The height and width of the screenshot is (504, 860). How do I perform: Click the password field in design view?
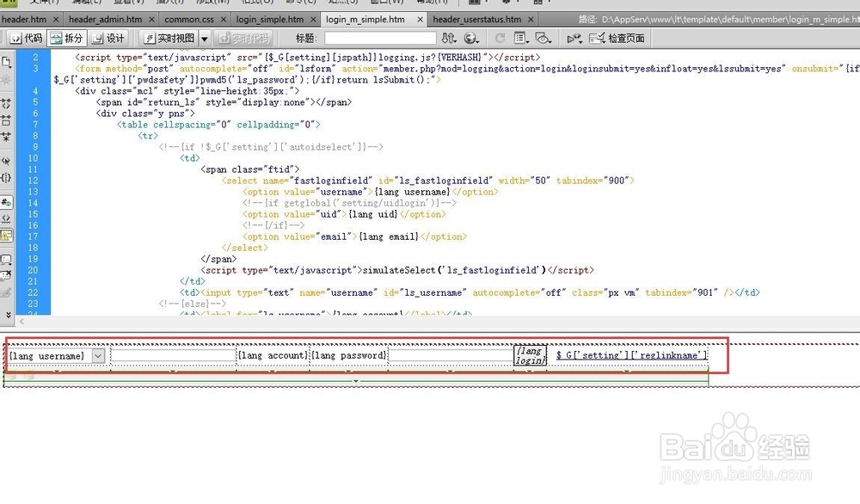(x=451, y=355)
